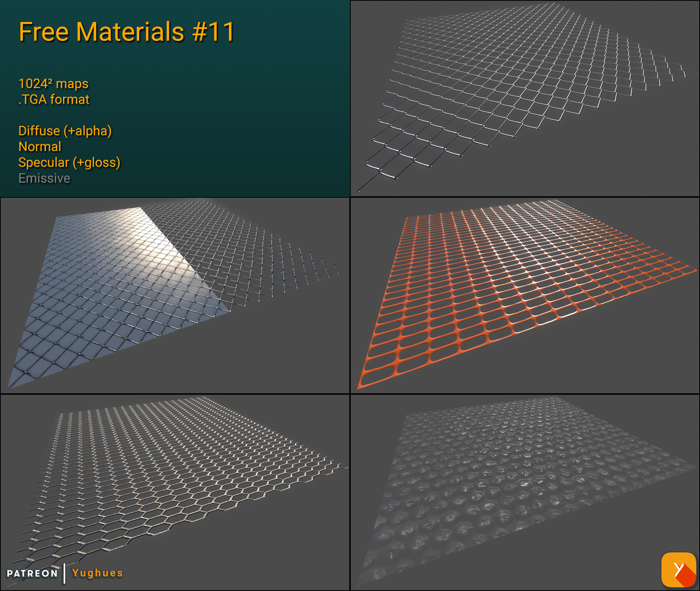The image size is (700, 591).
Task: Click the vertical divider between PATREON and Yughues
Action: click(65, 573)
